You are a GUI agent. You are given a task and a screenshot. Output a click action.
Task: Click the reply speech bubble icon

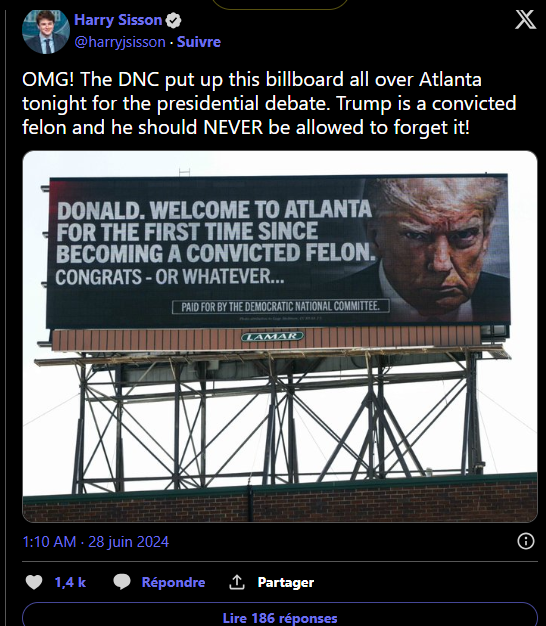pyautogui.click(x=122, y=582)
